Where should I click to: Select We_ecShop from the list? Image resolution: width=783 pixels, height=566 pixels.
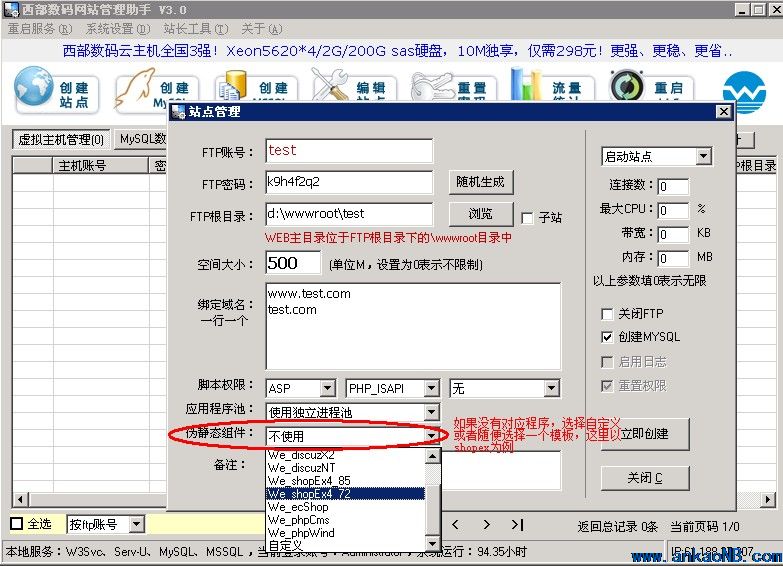[x=298, y=507]
